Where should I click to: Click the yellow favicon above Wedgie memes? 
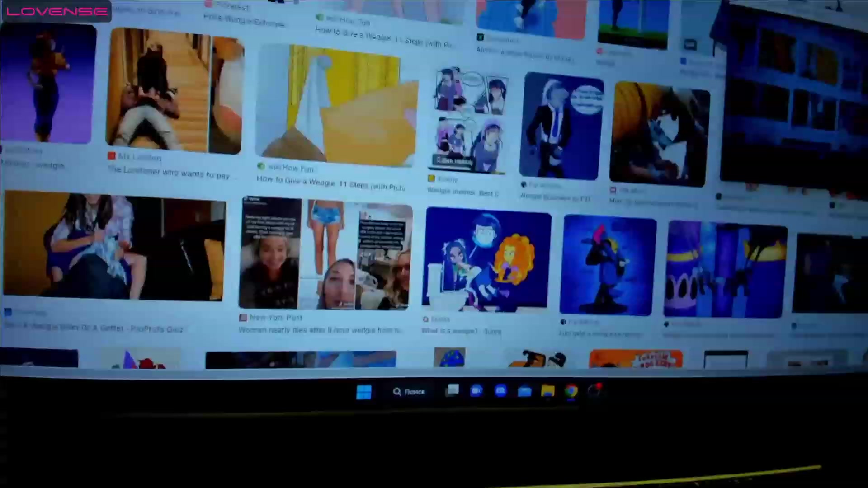click(431, 178)
